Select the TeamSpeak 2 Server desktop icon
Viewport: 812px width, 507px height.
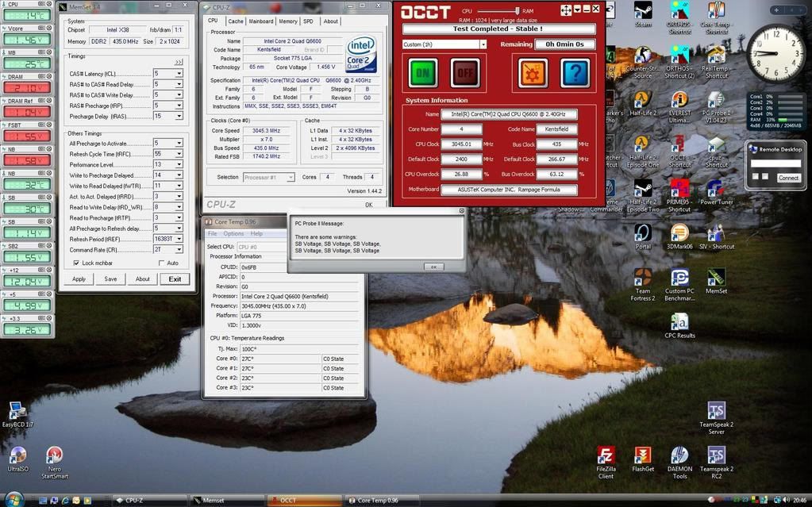(x=716, y=418)
